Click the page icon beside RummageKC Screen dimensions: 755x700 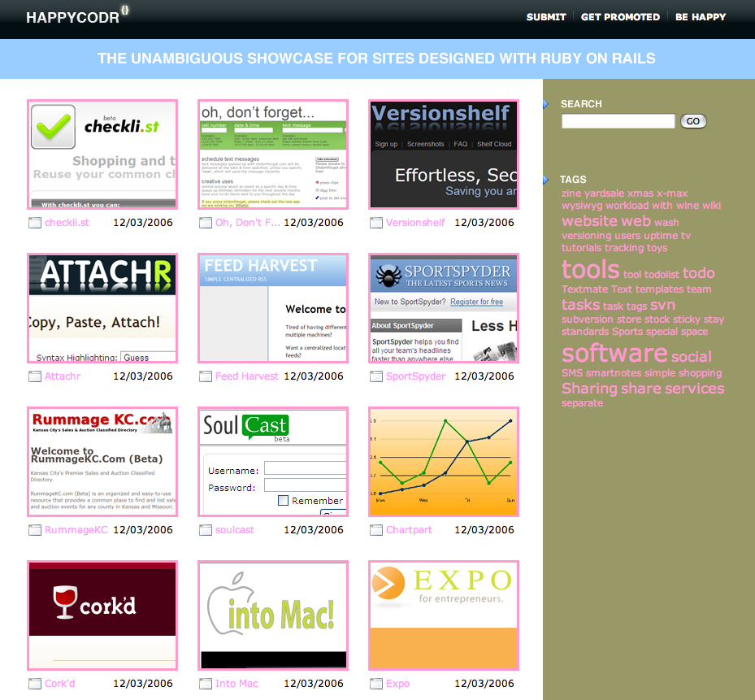[x=35, y=530]
